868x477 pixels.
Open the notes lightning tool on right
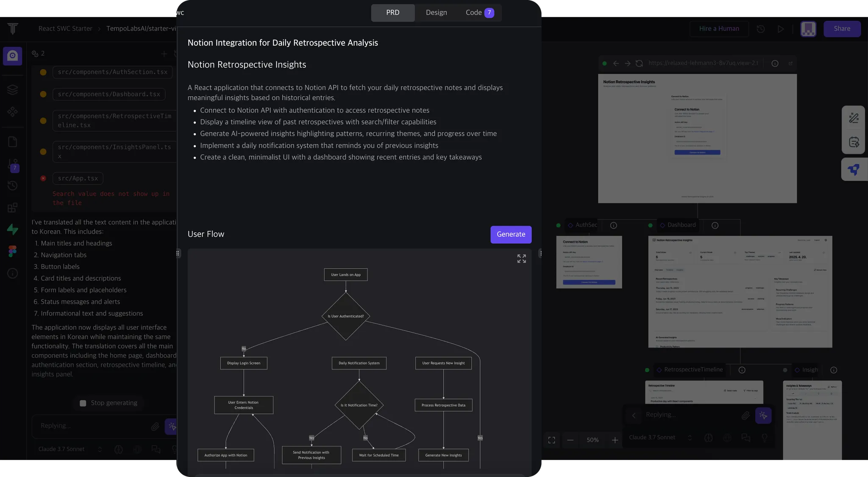(854, 142)
